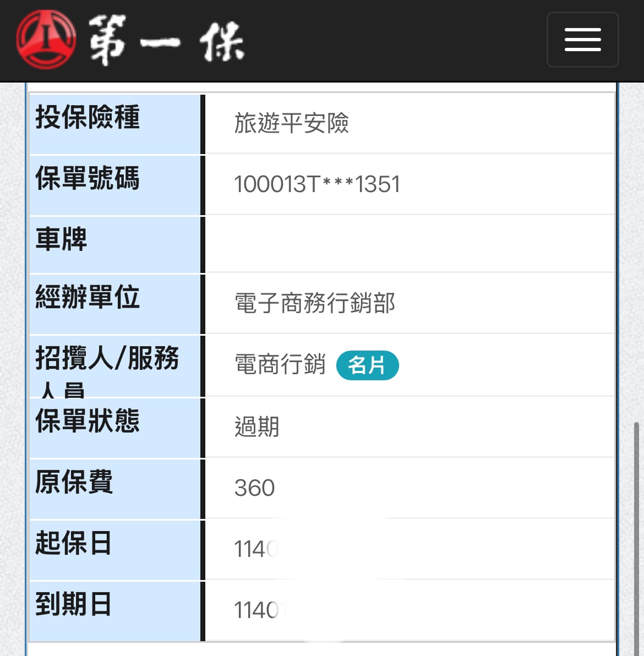644x656 pixels.
Task: Select the premium amount 360
Action: coord(254,488)
